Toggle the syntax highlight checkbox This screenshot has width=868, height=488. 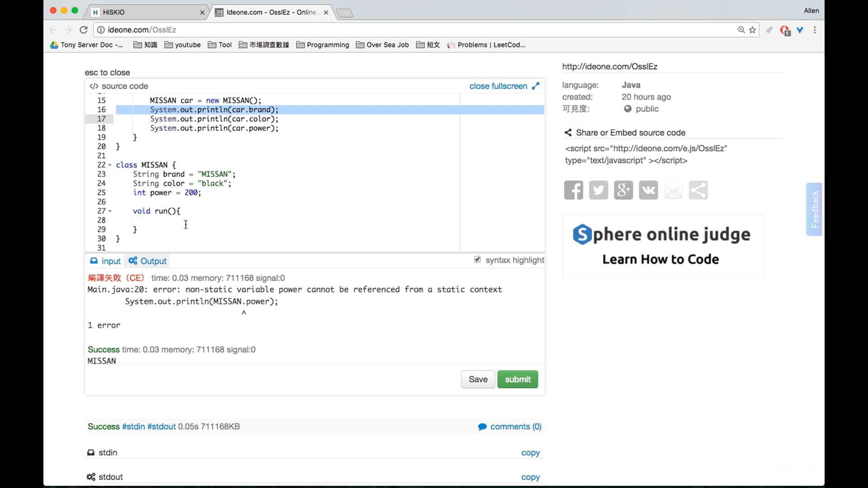click(x=477, y=259)
